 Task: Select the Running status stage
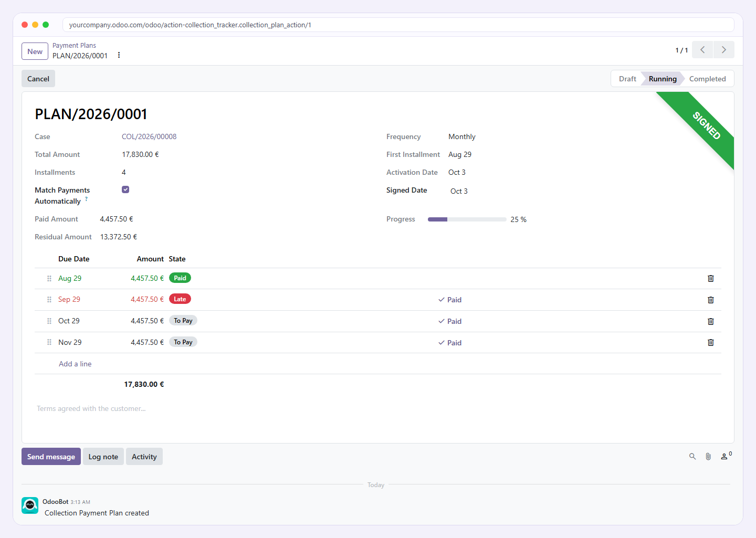(663, 79)
